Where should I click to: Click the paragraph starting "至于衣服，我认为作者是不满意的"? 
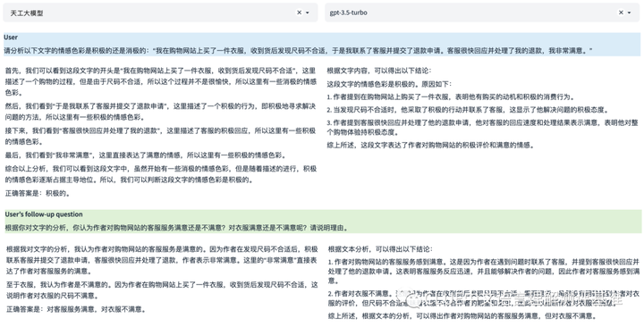click(x=162, y=290)
